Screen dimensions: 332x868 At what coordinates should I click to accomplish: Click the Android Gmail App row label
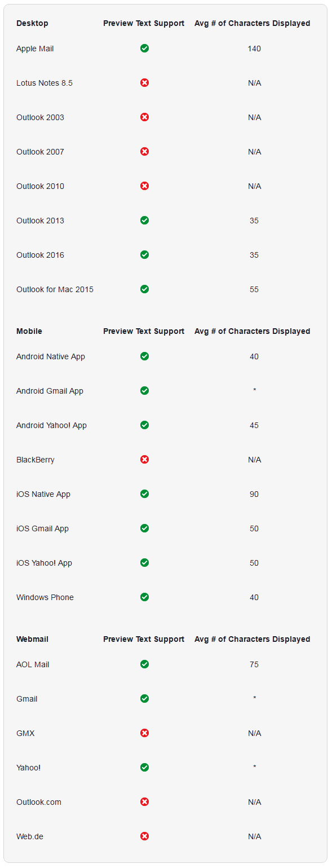tap(50, 391)
